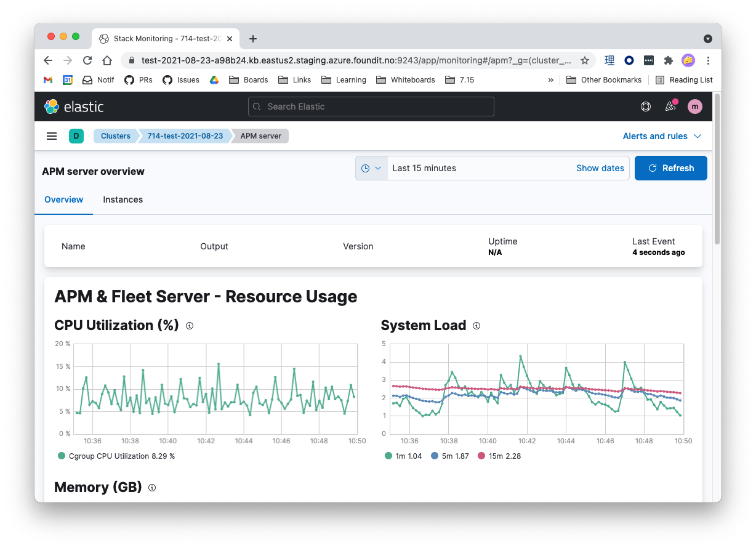Toggle the 5m system load legend series

(x=449, y=456)
